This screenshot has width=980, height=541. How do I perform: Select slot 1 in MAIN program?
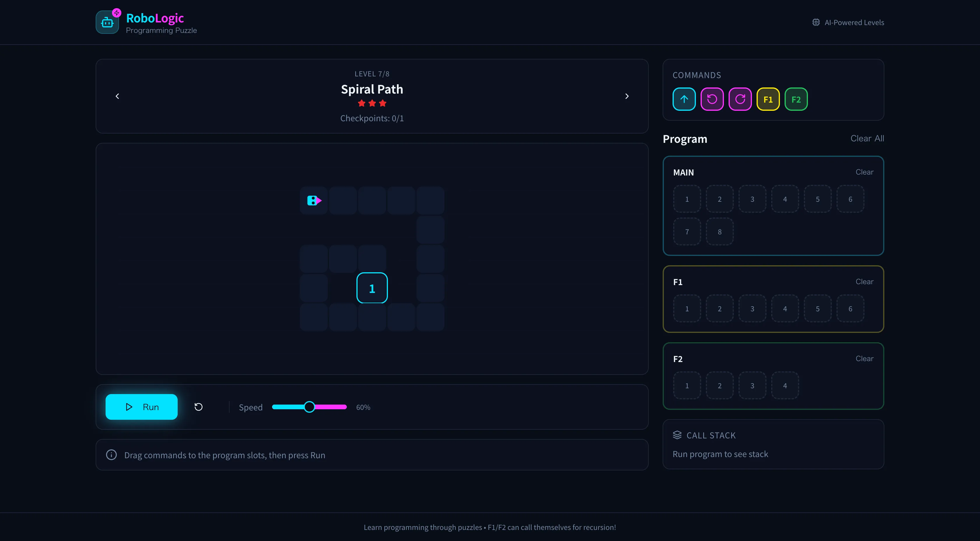tap(687, 199)
